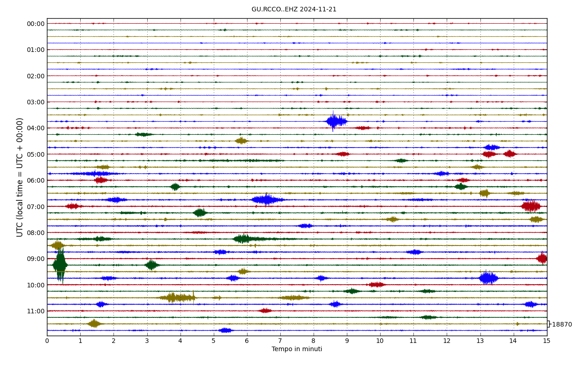
Task: Click the green burst on the 06:15 trace near minute 3.8
Action: pyautogui.click(x=175, y=187)
